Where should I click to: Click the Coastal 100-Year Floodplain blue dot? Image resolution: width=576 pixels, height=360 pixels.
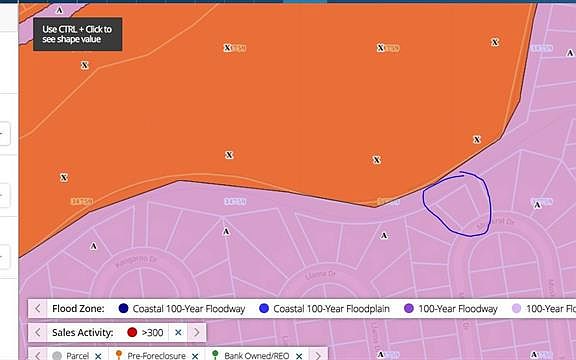(264, 309)
